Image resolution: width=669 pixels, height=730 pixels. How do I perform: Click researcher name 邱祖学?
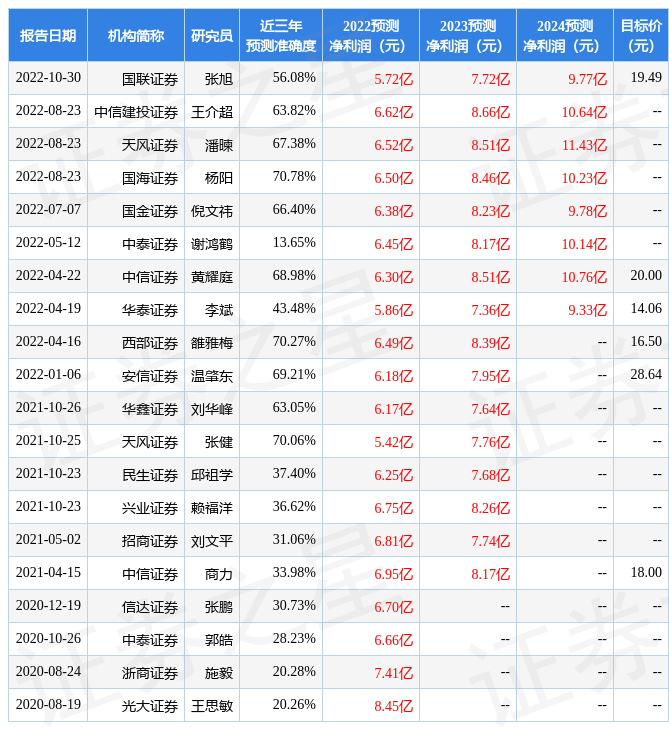pos(212,475)
